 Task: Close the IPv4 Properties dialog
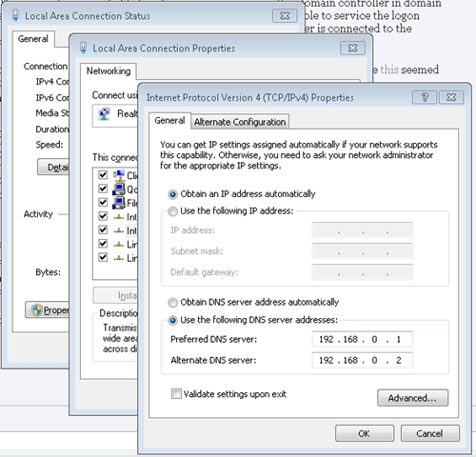[451, 97]
